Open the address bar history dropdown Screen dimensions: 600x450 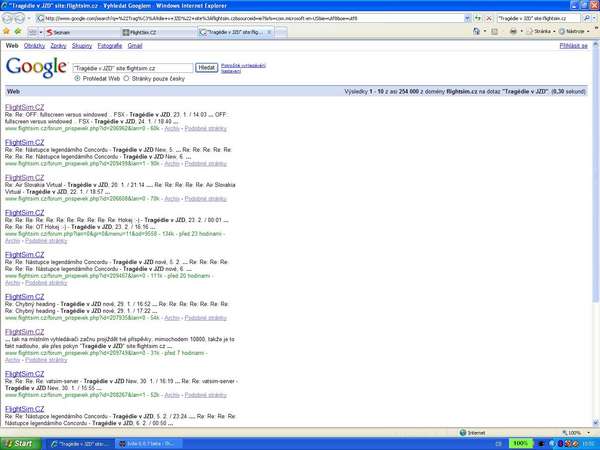coord(468,18)
